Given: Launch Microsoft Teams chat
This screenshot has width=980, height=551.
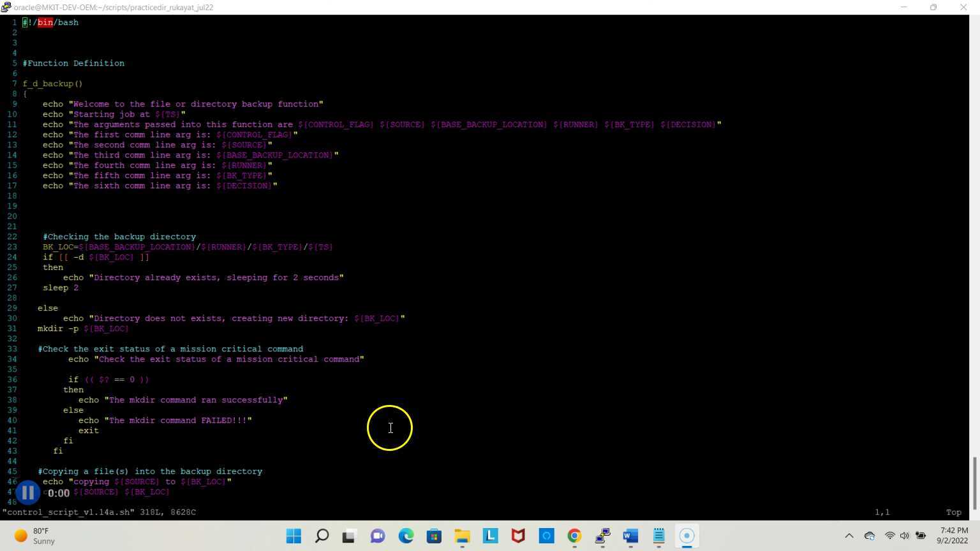Looking at the screenshot, I should coord(378,536).
